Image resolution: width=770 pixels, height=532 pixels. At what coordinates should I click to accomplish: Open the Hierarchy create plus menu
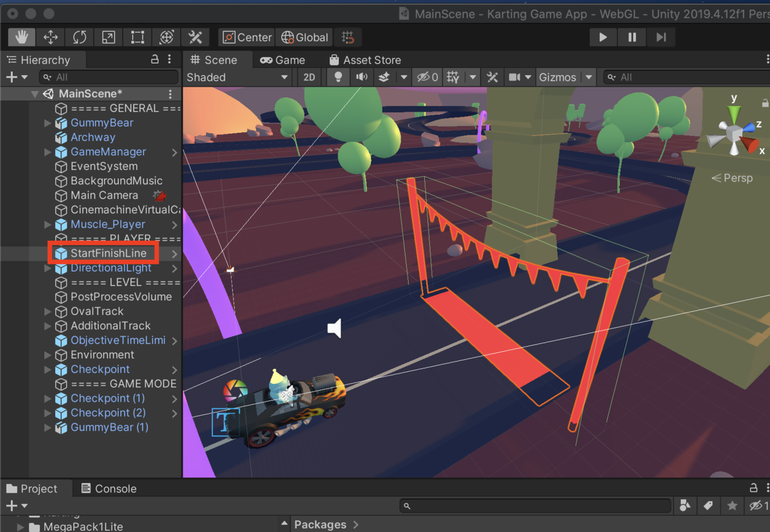(17, 77)
